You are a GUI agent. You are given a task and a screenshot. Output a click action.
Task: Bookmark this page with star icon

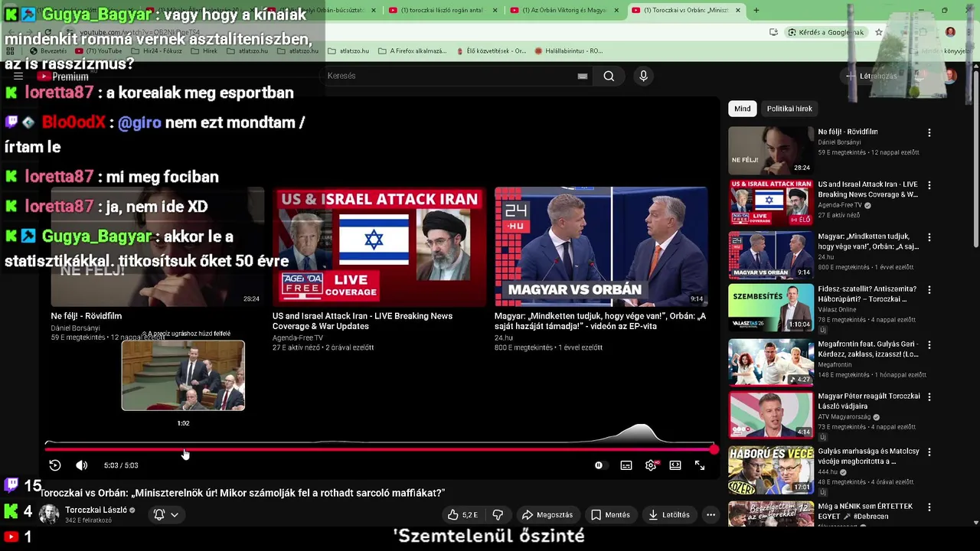(x=879, y=32)
